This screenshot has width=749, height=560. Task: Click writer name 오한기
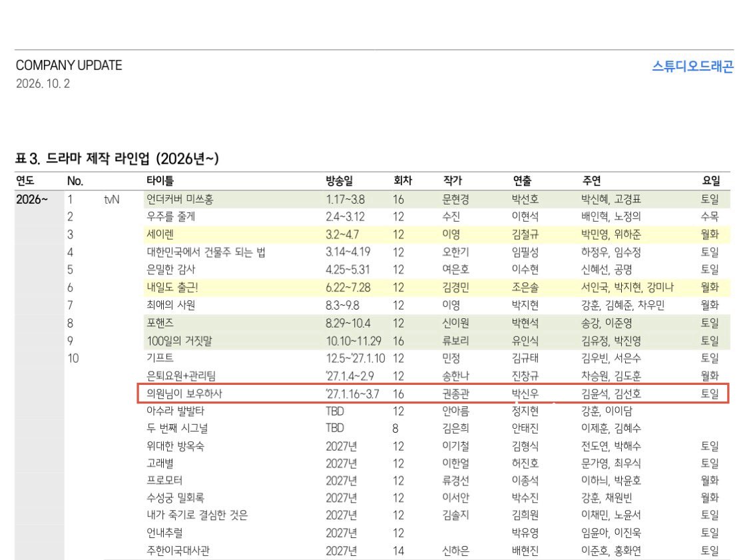pyautogui.click(x=455, y=252)
